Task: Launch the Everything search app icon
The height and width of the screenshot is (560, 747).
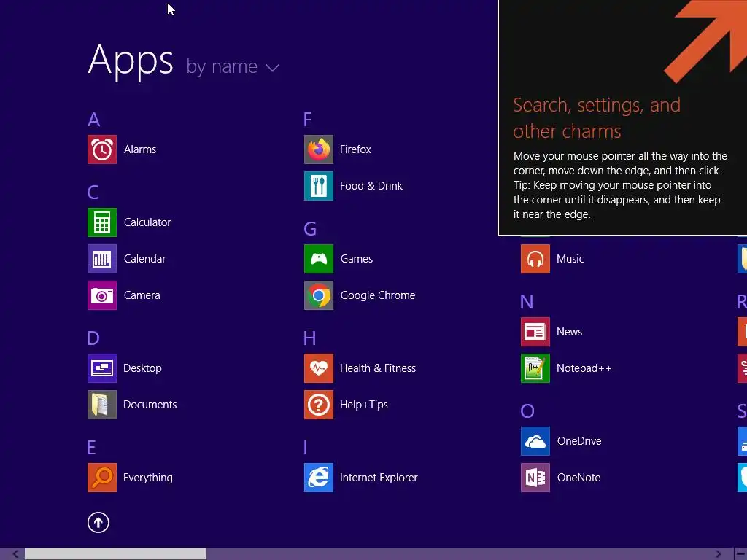Action: pyautogui.click(x=102, y=478)
